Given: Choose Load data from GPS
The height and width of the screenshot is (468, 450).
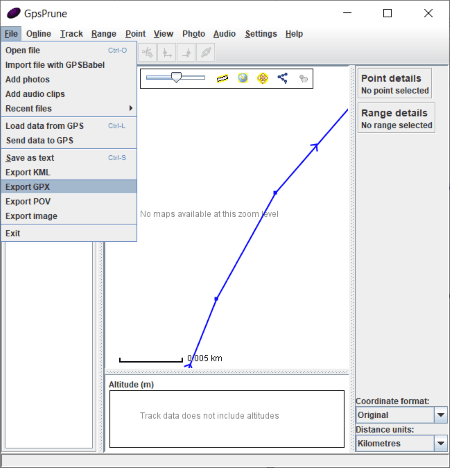Looking at the screenshot, I should click(x=69, y=126).
